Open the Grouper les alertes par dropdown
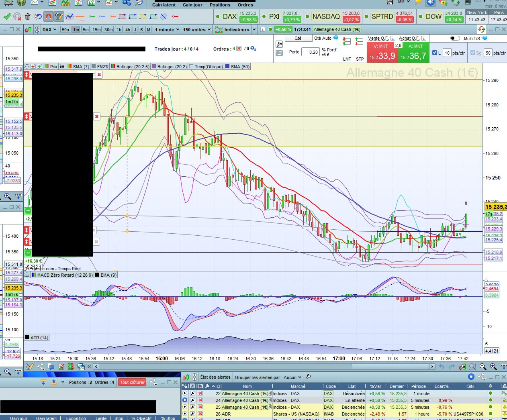Viewport: 507px width, 420px height. pos(268,377)
